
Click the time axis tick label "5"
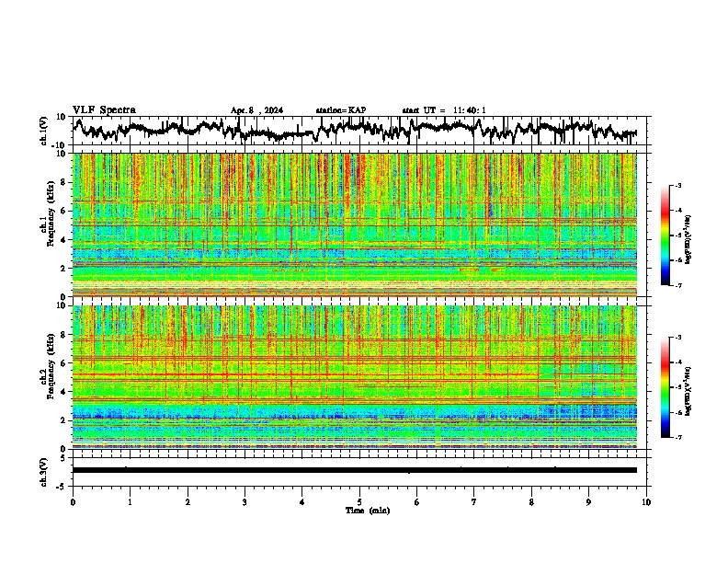click(359, 502)
